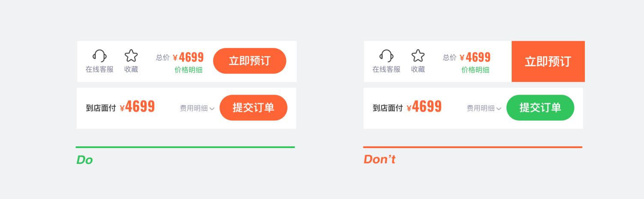Expand 费用明细 dropdown in the Don't example

[x=484, y=108]
